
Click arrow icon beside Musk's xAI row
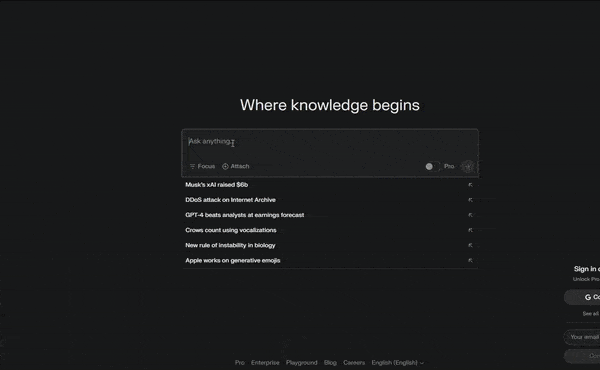470,185
